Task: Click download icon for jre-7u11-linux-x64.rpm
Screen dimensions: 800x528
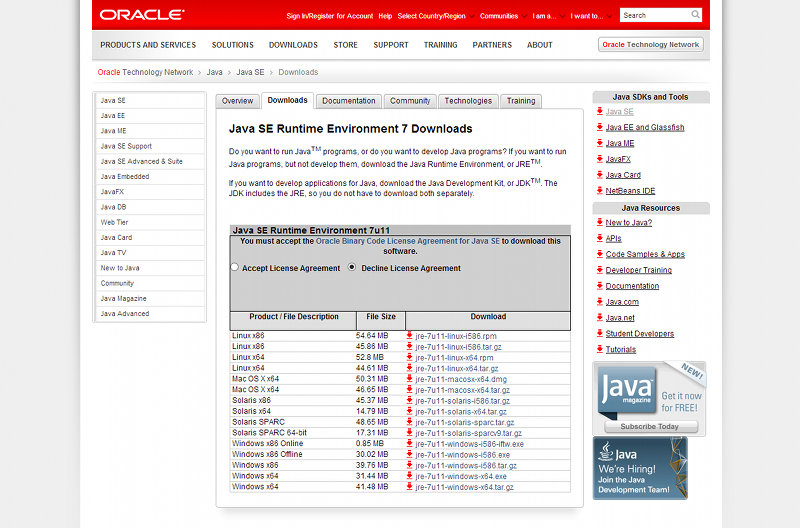Action: coord(409,357)
